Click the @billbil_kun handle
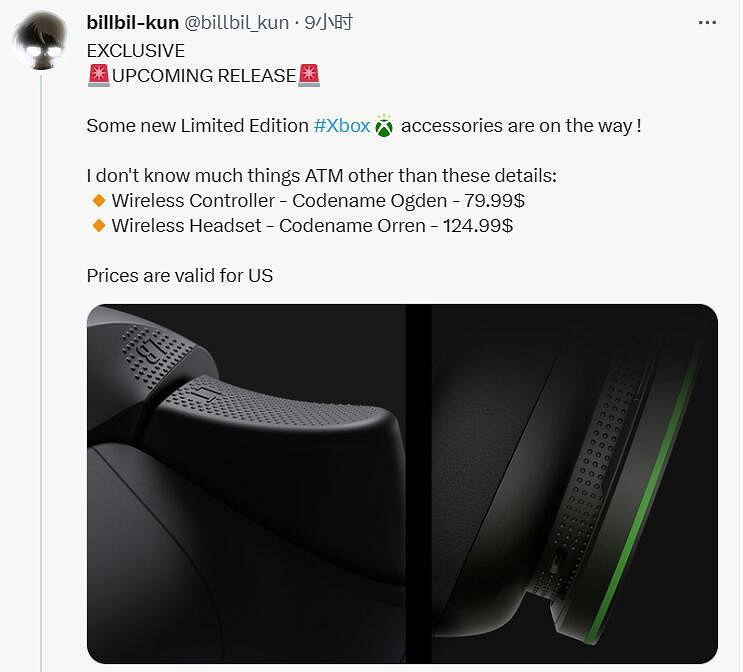The image size is (743, 672). click(236, 22)
